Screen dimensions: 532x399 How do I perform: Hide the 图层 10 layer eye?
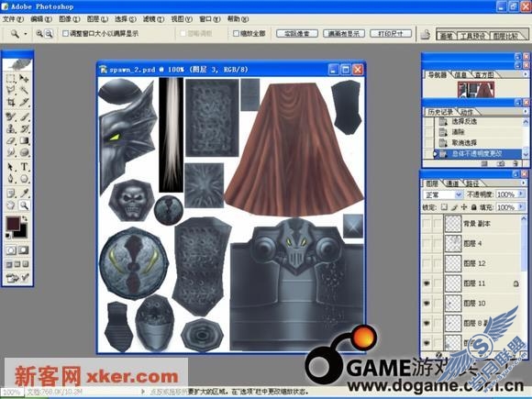tap(427, 303)
